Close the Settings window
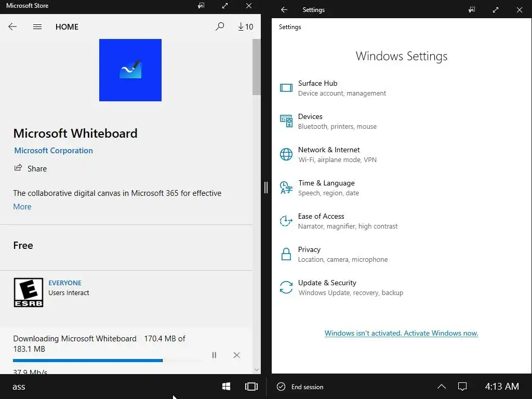Image resolution: width=532 pixels, height=399 pixels. click(x=520, y=10)
